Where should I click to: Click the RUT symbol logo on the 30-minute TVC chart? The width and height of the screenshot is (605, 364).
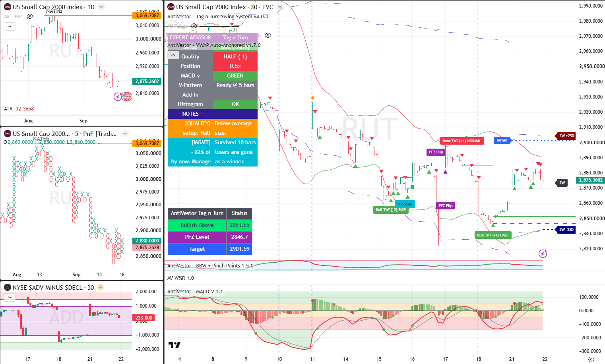tap(171, 7)
